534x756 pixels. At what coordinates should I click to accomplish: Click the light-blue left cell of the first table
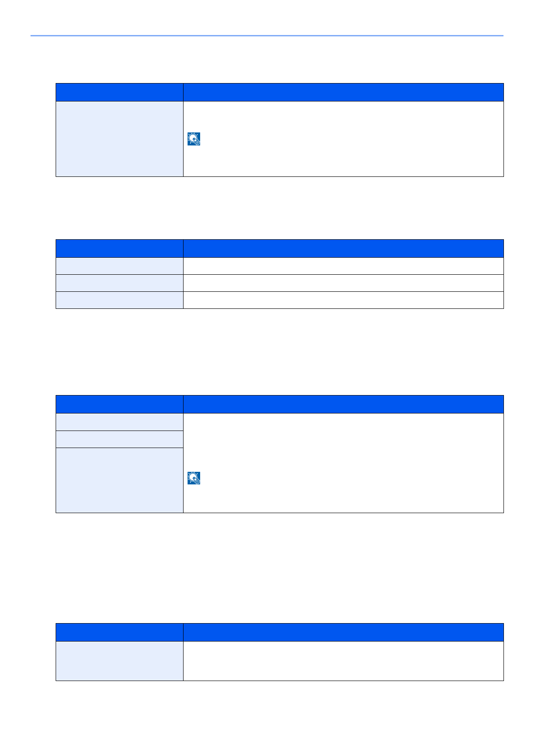click(x=119, y=139)
